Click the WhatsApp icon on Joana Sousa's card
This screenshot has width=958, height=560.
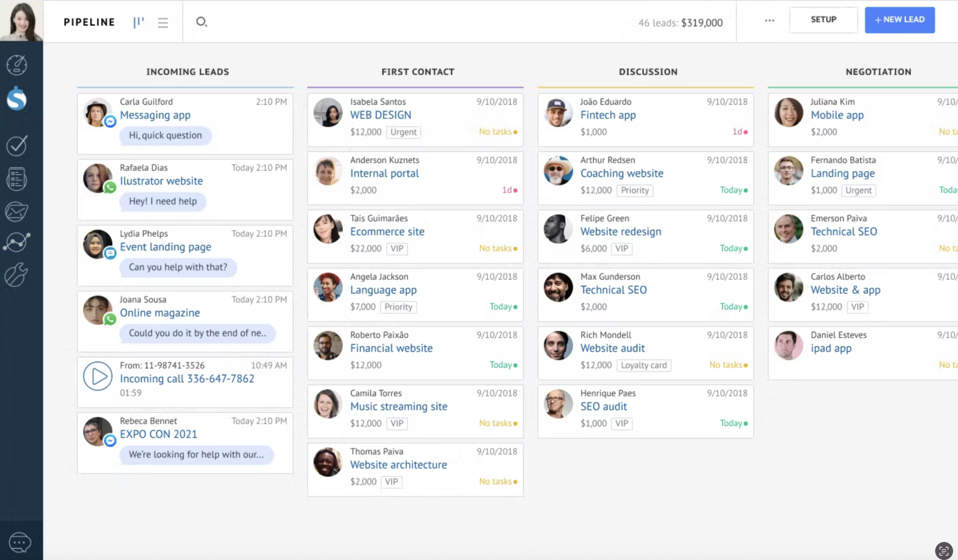point(110,320)
